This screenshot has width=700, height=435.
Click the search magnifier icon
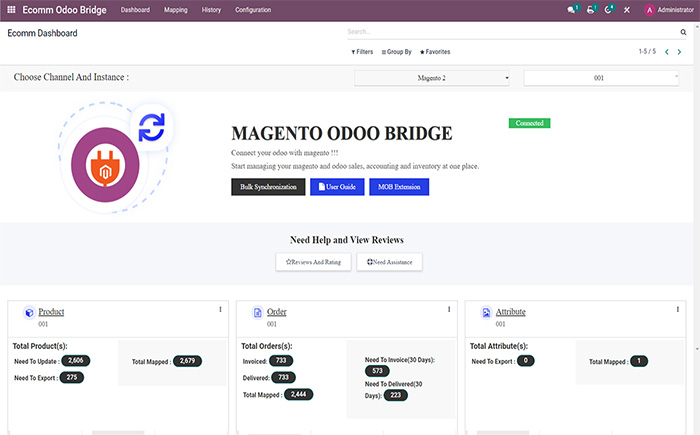coord(683,32)
